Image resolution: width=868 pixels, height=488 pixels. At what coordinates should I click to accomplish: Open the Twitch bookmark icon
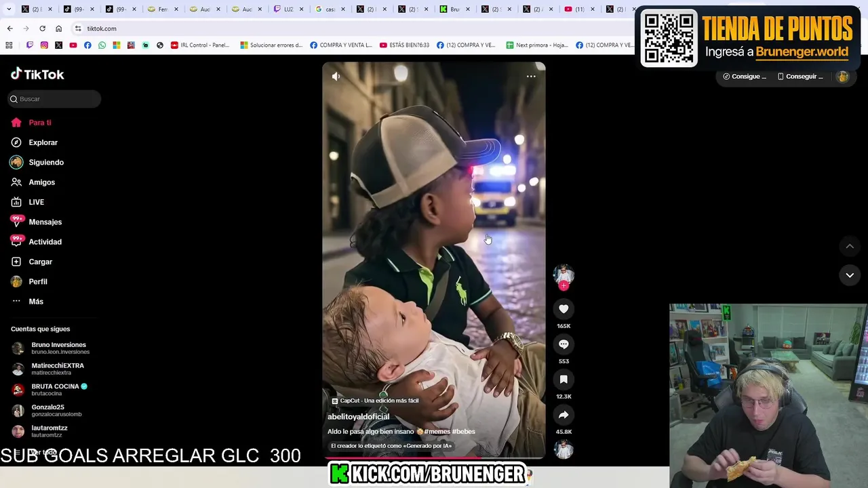tap(30, 45)
